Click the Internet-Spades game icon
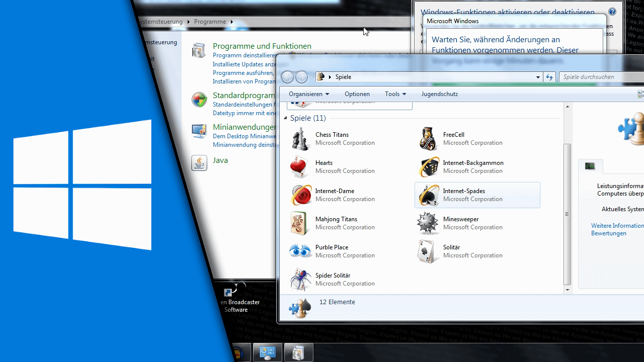Screen dimensions: 644x362 [428, 195]
